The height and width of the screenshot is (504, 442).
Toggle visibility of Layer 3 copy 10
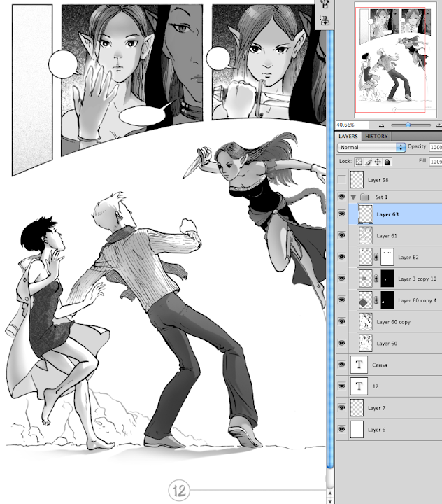click(342, 279)
